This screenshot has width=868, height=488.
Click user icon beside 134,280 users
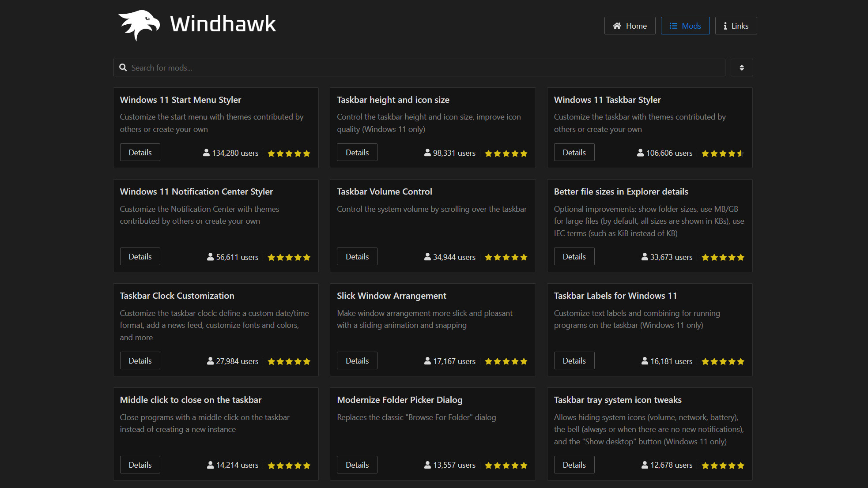click(206, 153)
